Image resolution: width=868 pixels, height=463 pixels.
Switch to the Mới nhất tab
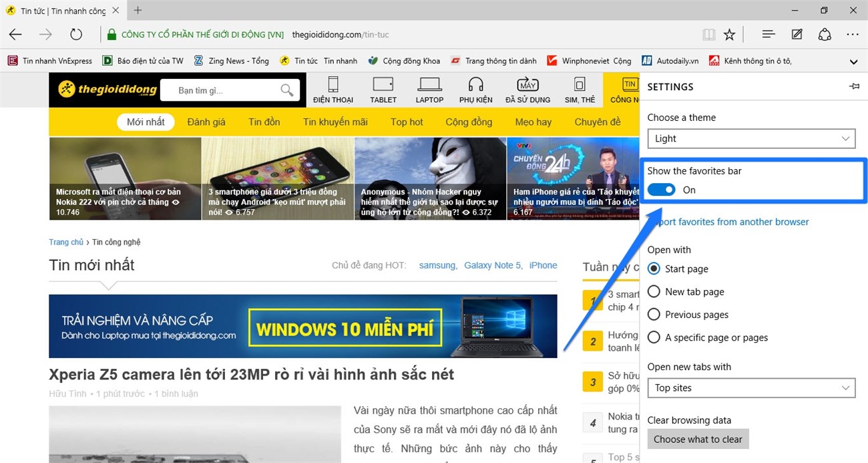coord(146,122)
